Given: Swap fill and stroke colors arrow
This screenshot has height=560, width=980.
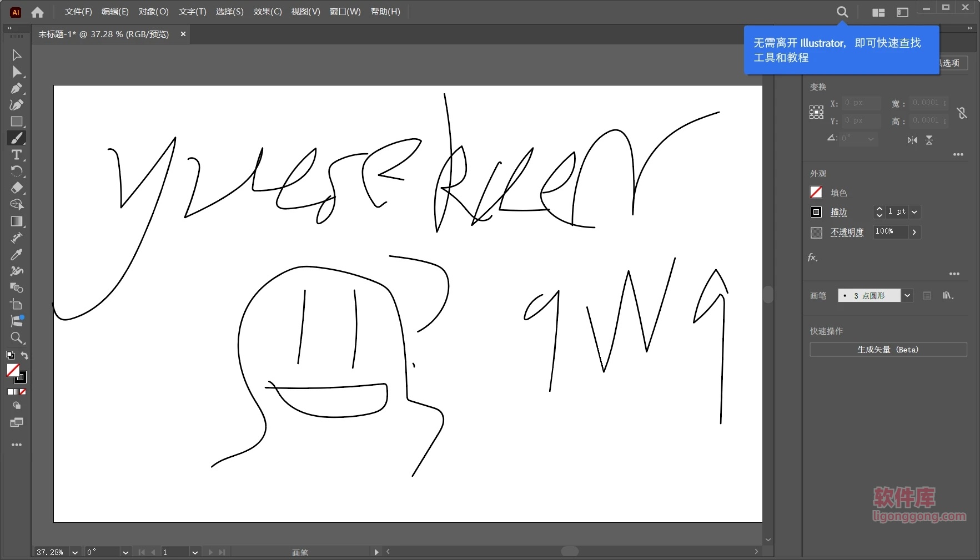Looking at the screenshot, I should pos(24,355).
